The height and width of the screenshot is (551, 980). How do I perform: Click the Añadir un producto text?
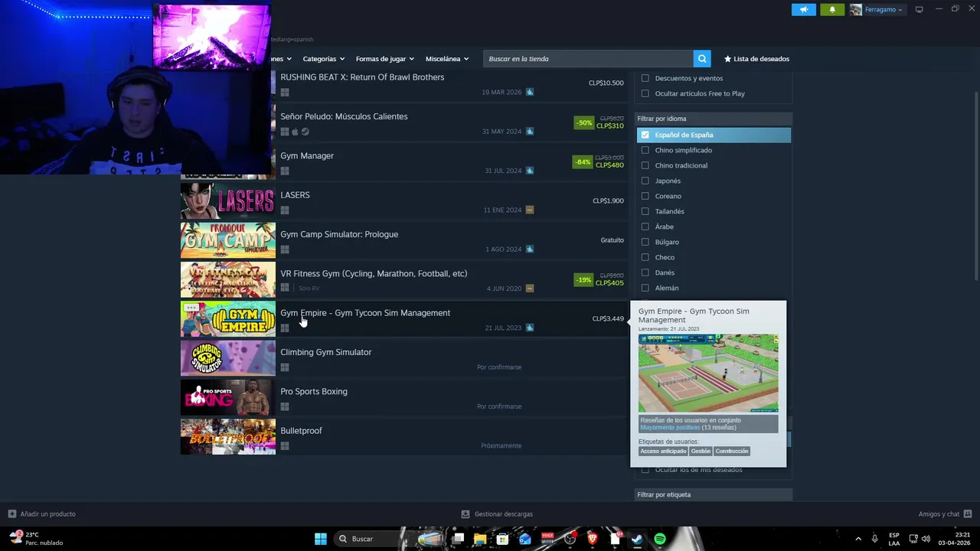(x=48, y=514)
